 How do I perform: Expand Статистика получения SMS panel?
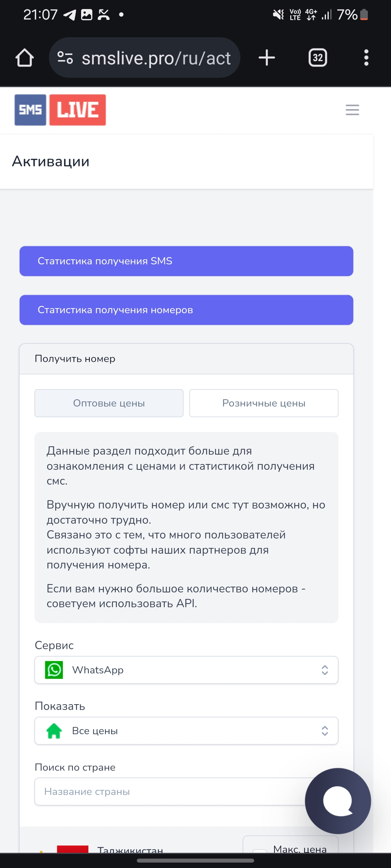pos(186,261)
